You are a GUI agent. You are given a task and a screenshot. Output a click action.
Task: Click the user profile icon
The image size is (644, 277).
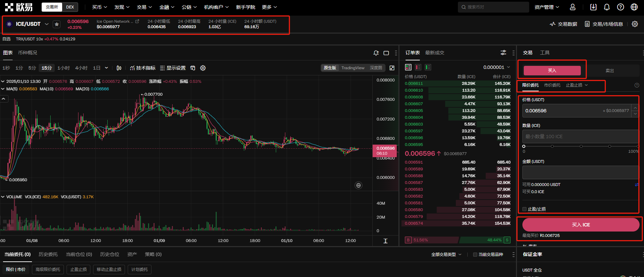tap(573, 7)
